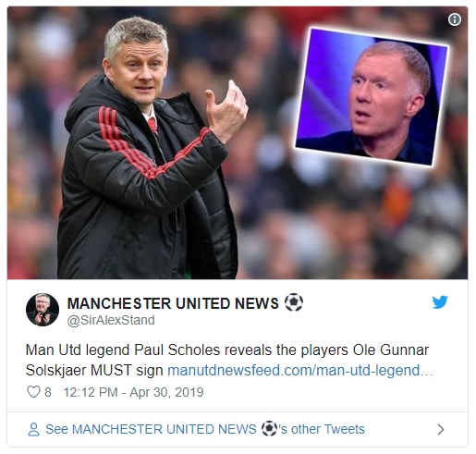The image size is (476, 454).
Task: Click the blue Twitter bird logo
Action: pos(440,302)
